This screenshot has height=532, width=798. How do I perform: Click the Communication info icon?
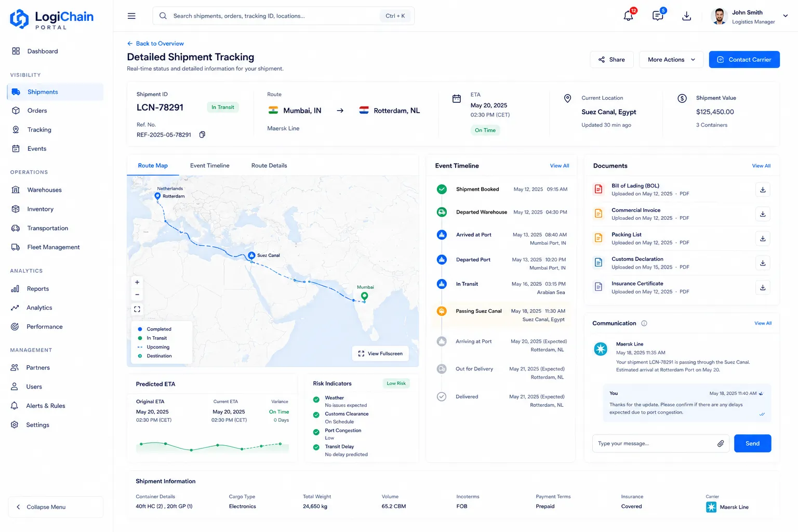coord(644,323)
